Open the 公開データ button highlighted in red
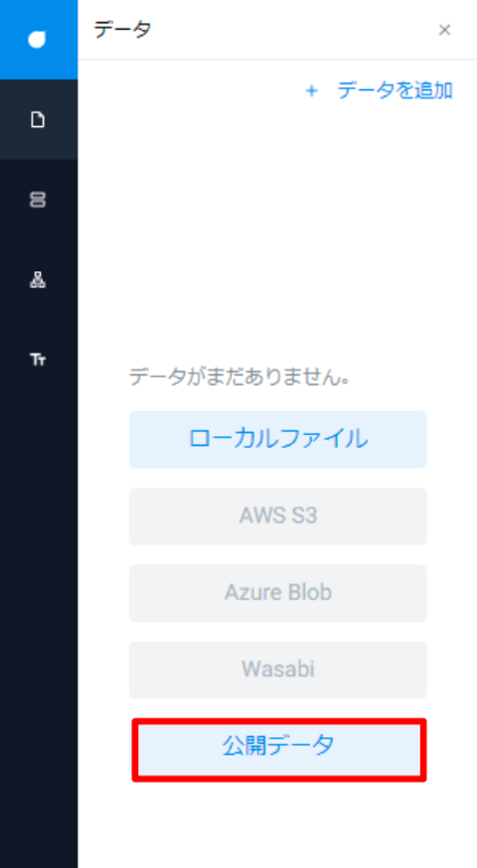The image size is (477, 868). 279,750
